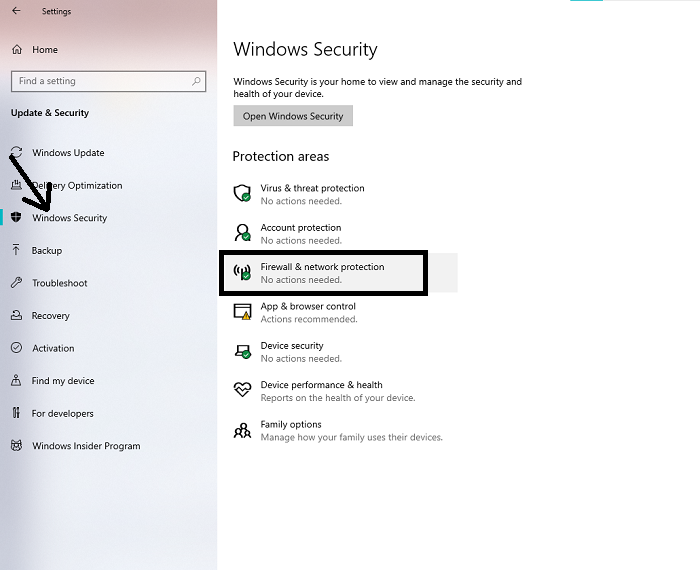
Task: Open Device performance & health
Action: pyautogui.click(x=321, y=385)
